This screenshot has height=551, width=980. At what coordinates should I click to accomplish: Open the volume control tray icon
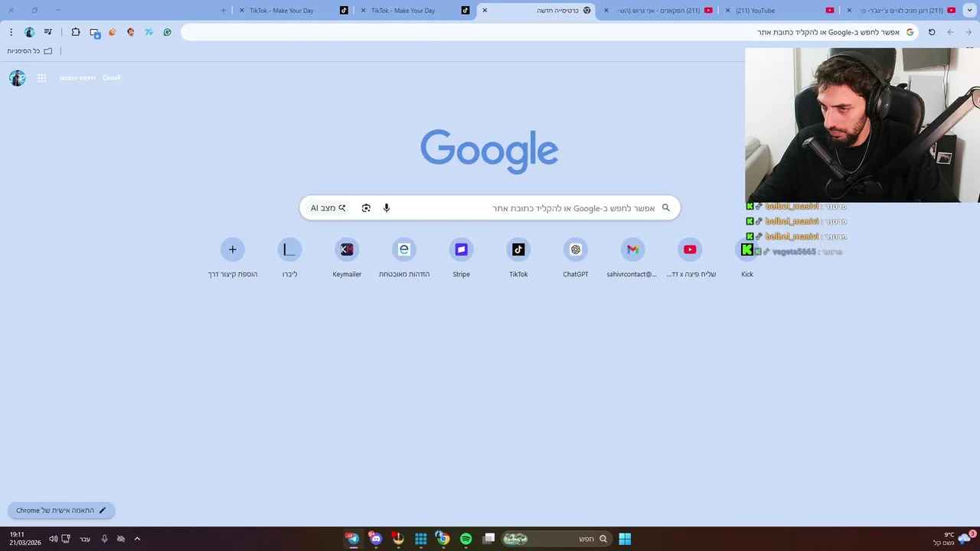54,539
